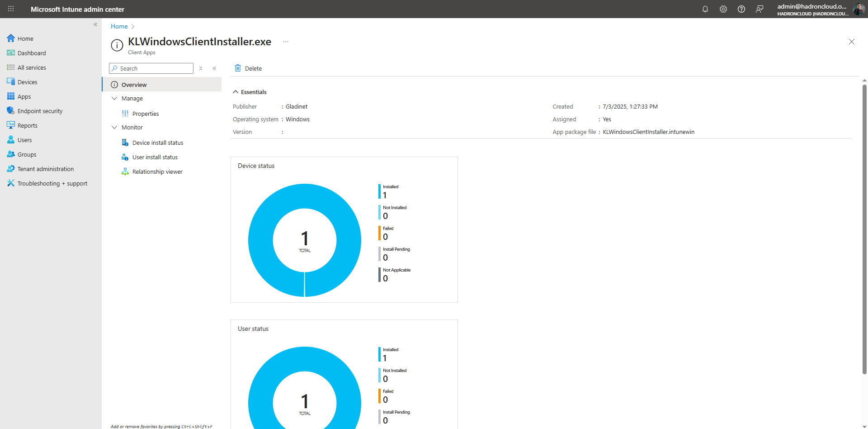Click the Delete trash icon

click(x=238, y=68)
